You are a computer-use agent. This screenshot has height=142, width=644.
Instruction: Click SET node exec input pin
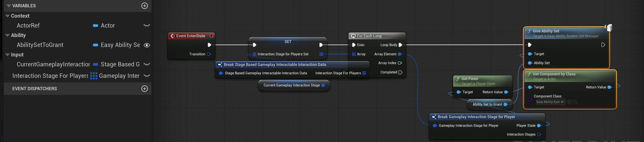[254, 45]
